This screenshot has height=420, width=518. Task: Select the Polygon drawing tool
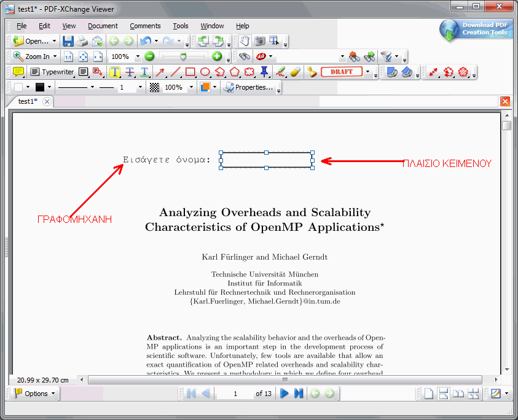(235, 72)
